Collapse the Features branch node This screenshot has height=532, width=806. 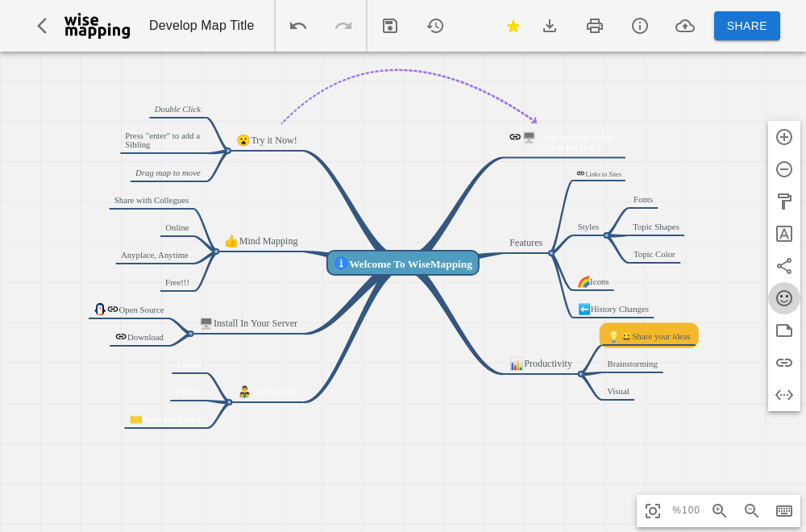point(551,253)
